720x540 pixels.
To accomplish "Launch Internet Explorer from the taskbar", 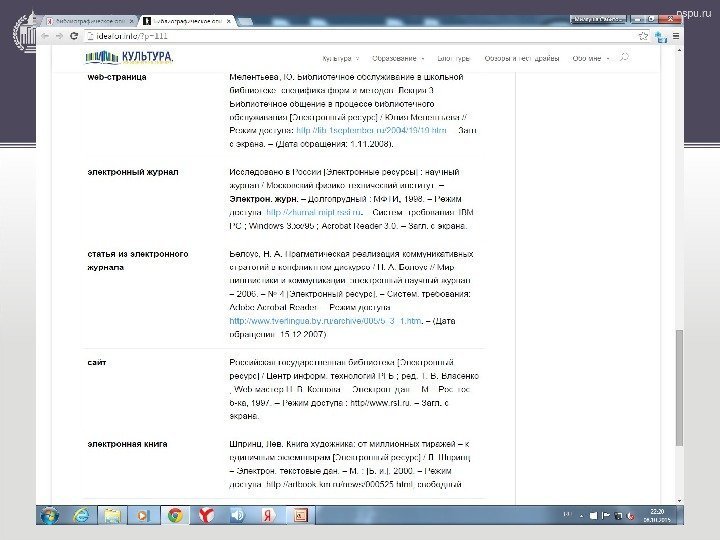I will (x=81, y=516).
